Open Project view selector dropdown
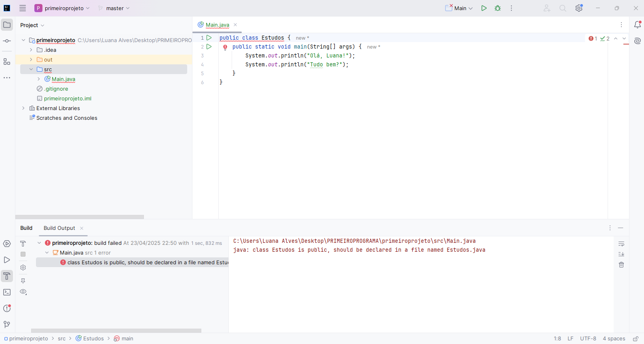This screenshot has width=644, height=344. tap(32, 25)
